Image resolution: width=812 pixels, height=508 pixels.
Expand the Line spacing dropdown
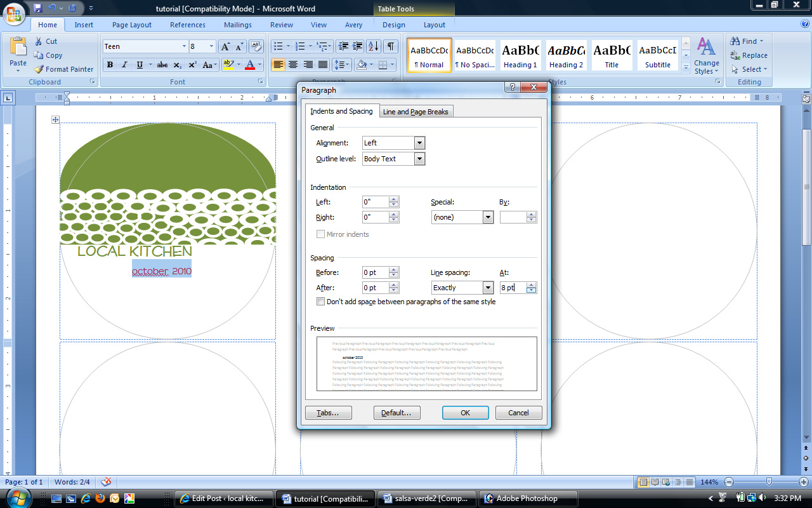(488, 288)
